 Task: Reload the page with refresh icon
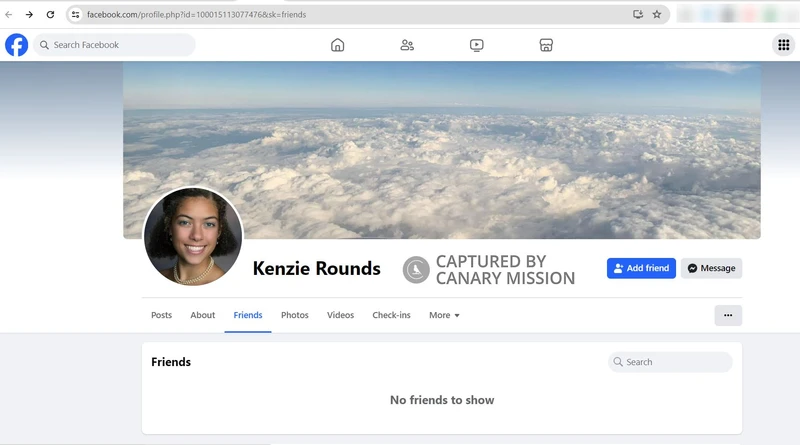(50, 14)
